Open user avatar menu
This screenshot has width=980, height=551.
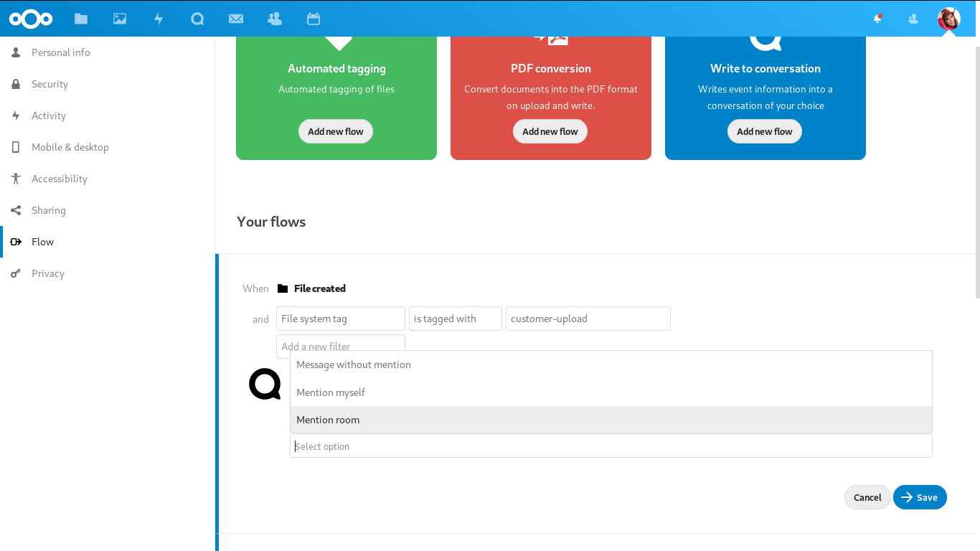tap(949, 19)
